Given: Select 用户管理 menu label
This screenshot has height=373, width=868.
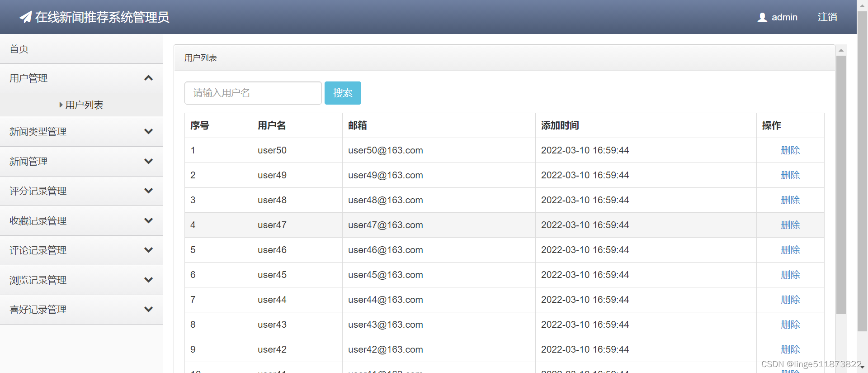Looking at the screenshot, I should coord(28,78).
